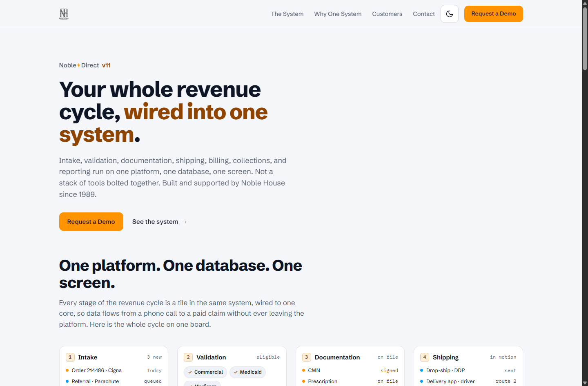
Task: Click the Drop-ship DDP shipping row
Action: point(468,370)
